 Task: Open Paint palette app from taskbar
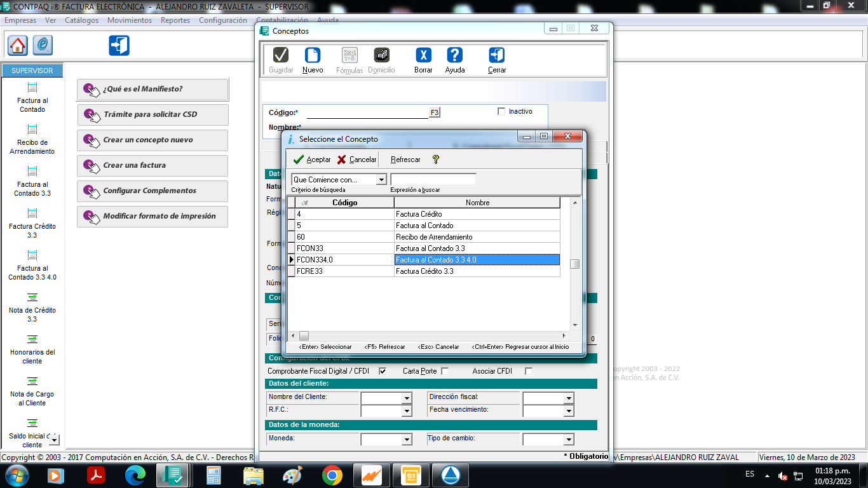292,475
